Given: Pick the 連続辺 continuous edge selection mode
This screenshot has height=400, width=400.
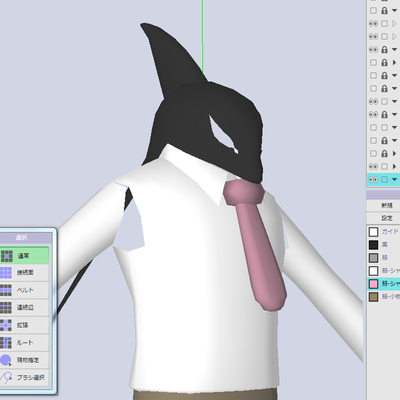Looking at the screenshot, I should click(x=24, y=308).
